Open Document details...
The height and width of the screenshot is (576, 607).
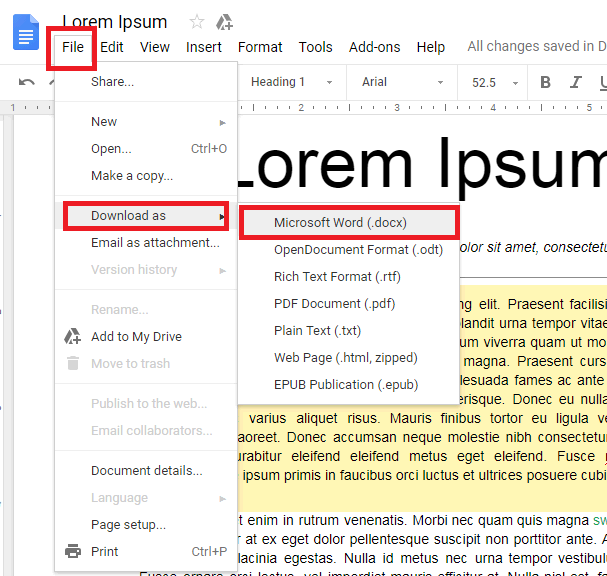pos(146,471)
